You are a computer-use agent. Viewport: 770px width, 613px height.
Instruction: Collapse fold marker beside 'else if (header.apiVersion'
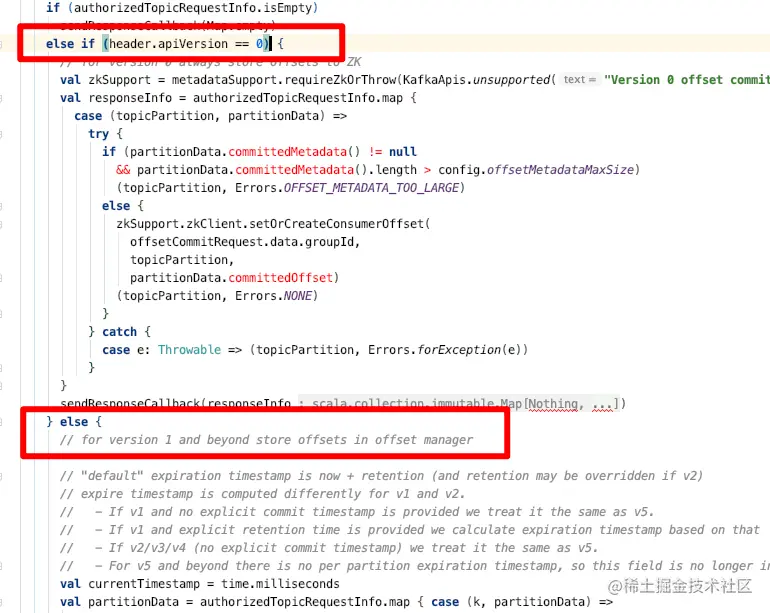point(1,44)
